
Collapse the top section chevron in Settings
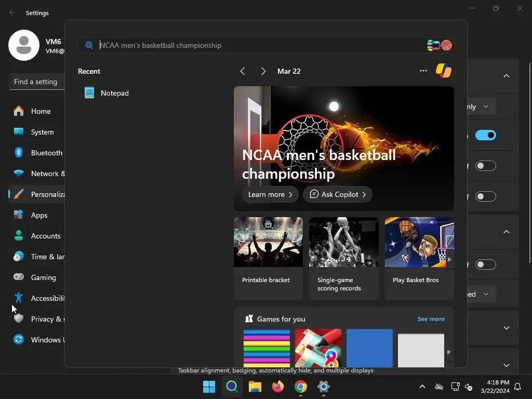[506, 76]
